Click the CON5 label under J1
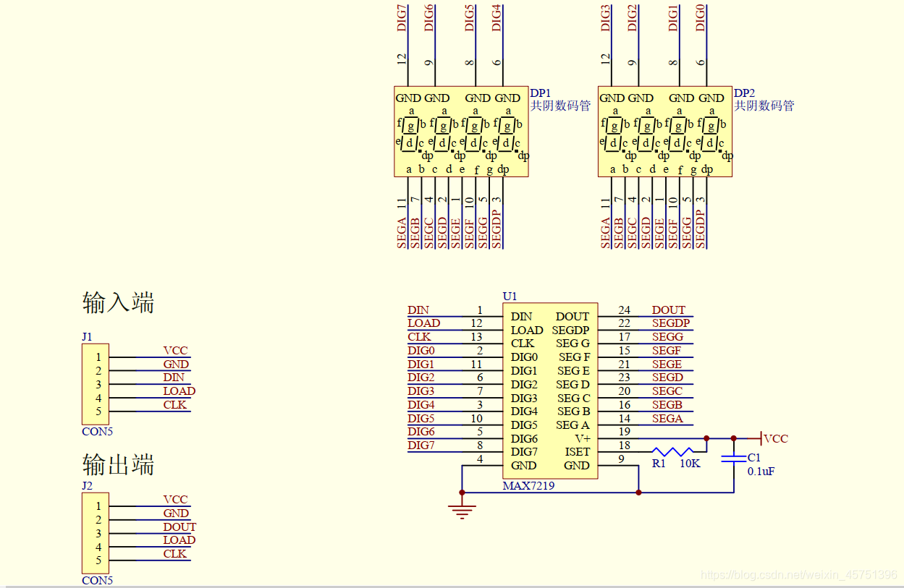This screenshot has width=904, height=588. click(x=97, y=432)
